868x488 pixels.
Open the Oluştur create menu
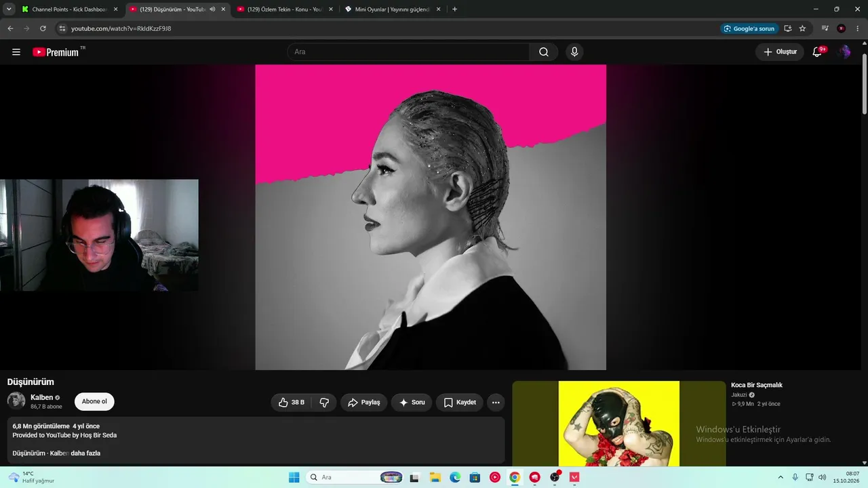(x=780, y=52)
